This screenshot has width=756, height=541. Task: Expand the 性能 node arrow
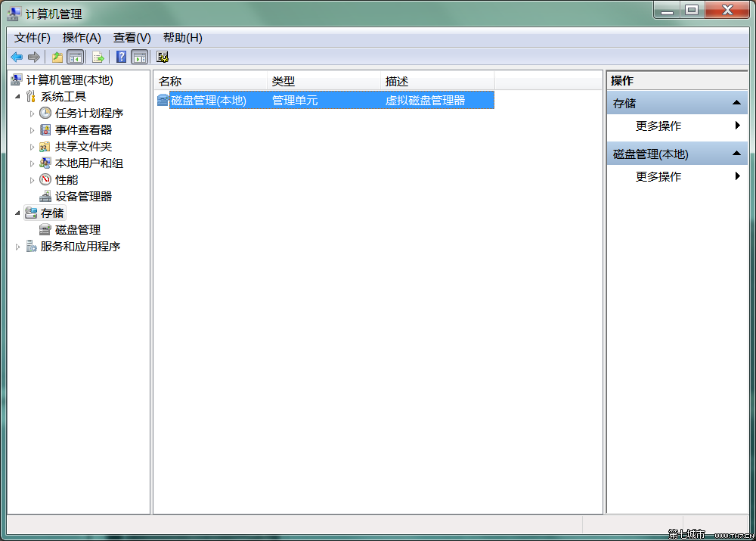click(x=32, y=180)
